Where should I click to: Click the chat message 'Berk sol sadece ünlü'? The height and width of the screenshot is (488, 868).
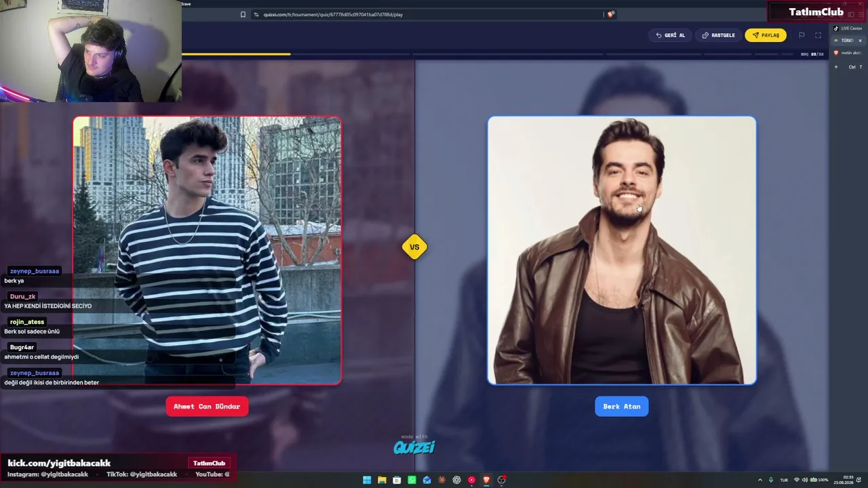(32, 331)
